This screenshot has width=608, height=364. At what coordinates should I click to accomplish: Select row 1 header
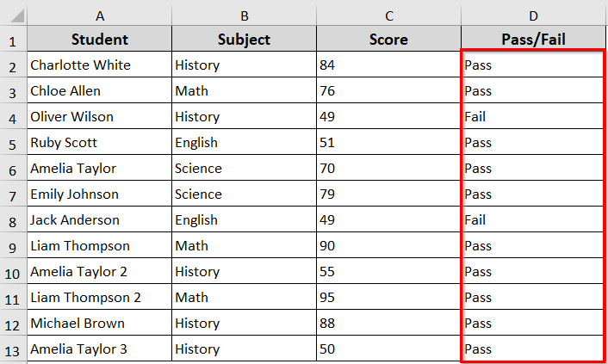click(13, 40)
